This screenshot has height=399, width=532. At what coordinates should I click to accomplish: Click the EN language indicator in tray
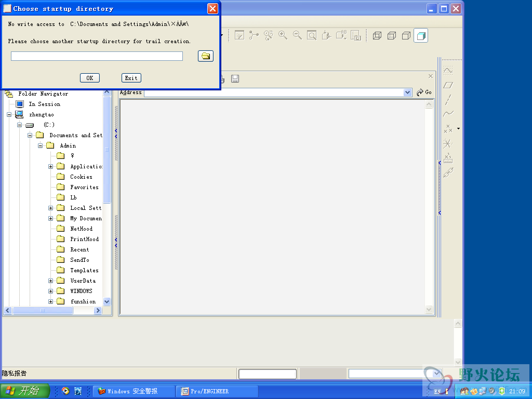click(437, 392)
